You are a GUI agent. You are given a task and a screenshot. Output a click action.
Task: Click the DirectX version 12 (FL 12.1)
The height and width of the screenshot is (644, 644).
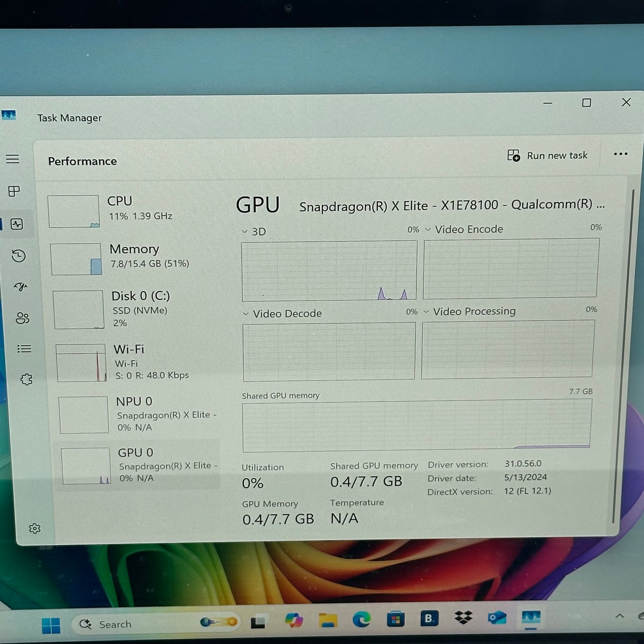point(528,491)
